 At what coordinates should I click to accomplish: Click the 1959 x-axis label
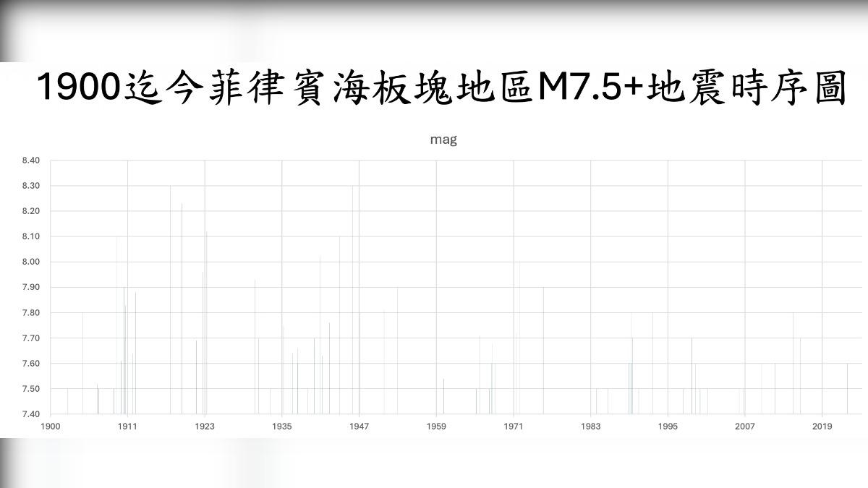437,427
